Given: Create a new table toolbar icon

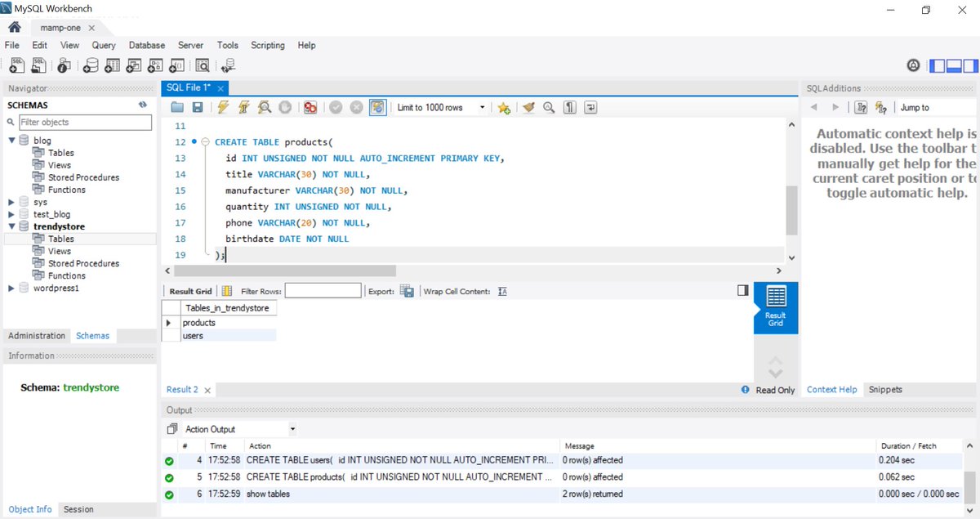Looking at the screenshot, I should click(113, 65).
